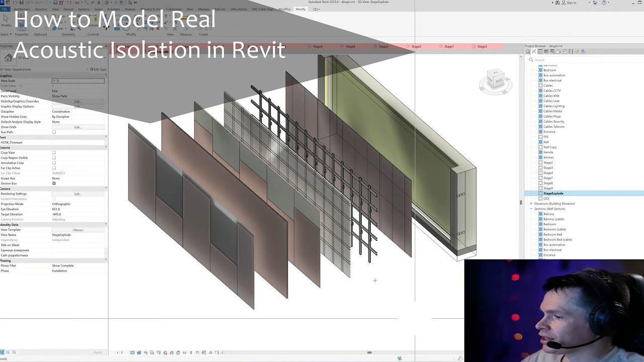The height and width of the screenshot is (362, 644).
Task: Toggle the Annotation Crop checkbox
Action: (x=54, y=163)
